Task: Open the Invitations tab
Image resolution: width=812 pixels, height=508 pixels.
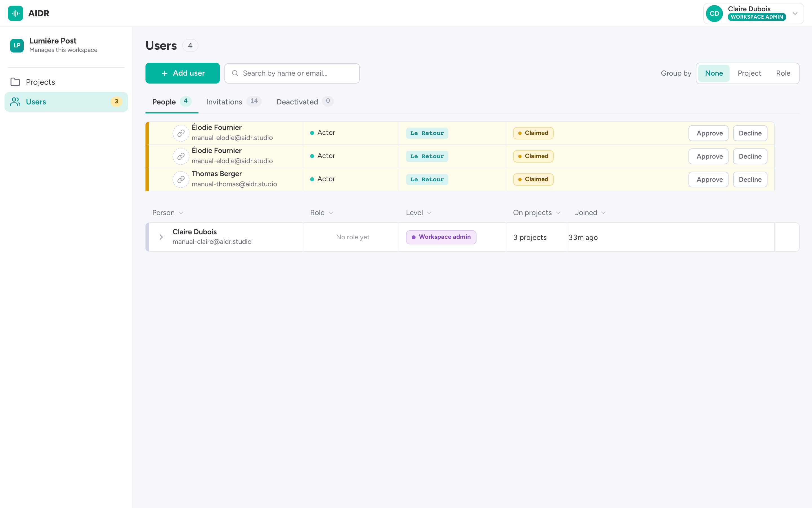Action: pos(233,102)
